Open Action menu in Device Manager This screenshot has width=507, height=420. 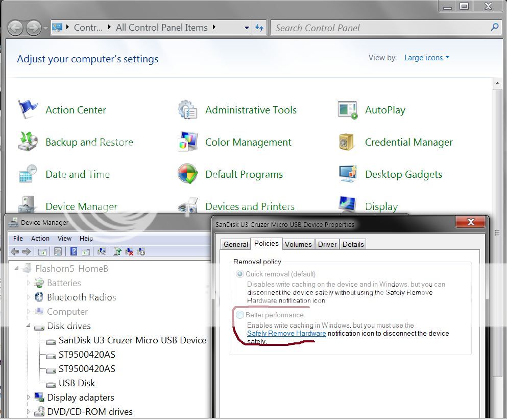pos(40,239)
